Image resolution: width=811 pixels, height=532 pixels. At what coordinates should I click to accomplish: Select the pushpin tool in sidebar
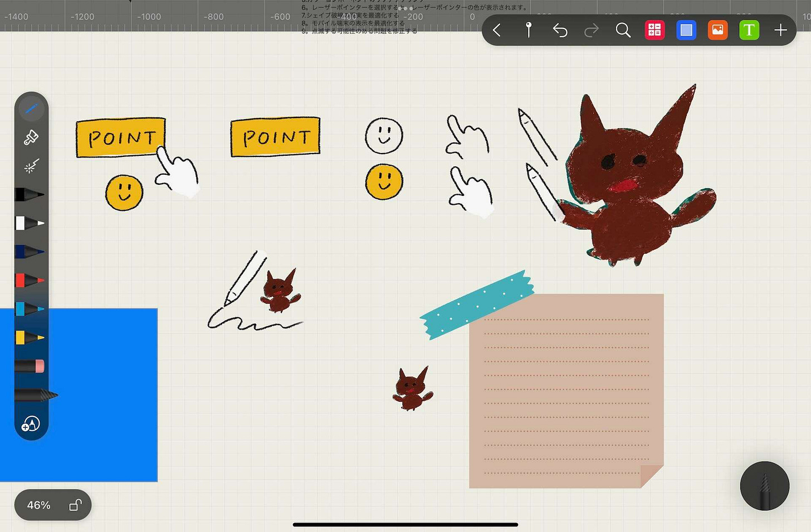point(31,137)
